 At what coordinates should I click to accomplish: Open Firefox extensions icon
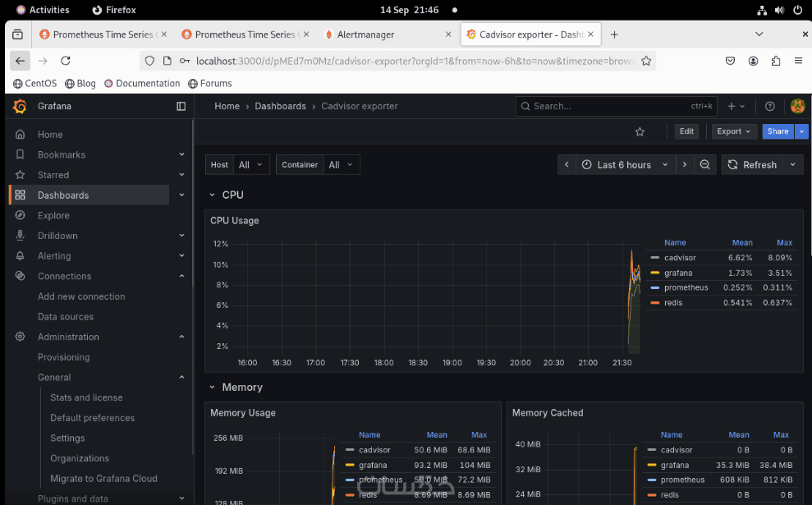pyautogui.click(x=776, y=61)
